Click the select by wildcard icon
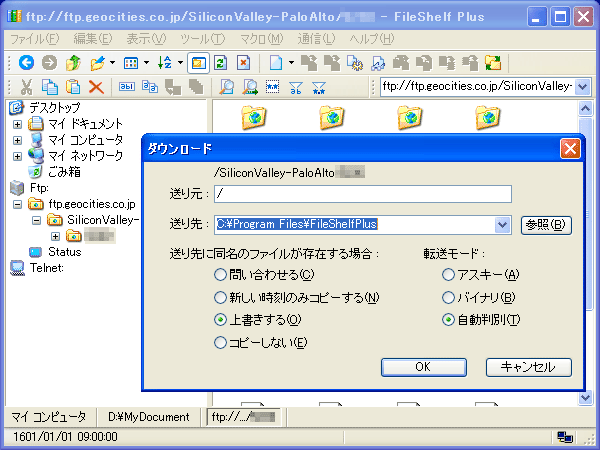Screen dimensions: 600x450 (272, 87)
